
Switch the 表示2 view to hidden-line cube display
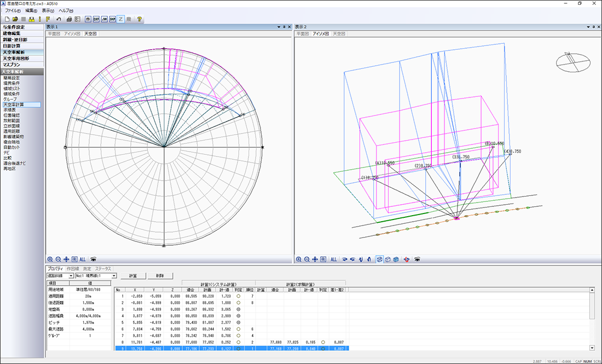click(388, 259)
